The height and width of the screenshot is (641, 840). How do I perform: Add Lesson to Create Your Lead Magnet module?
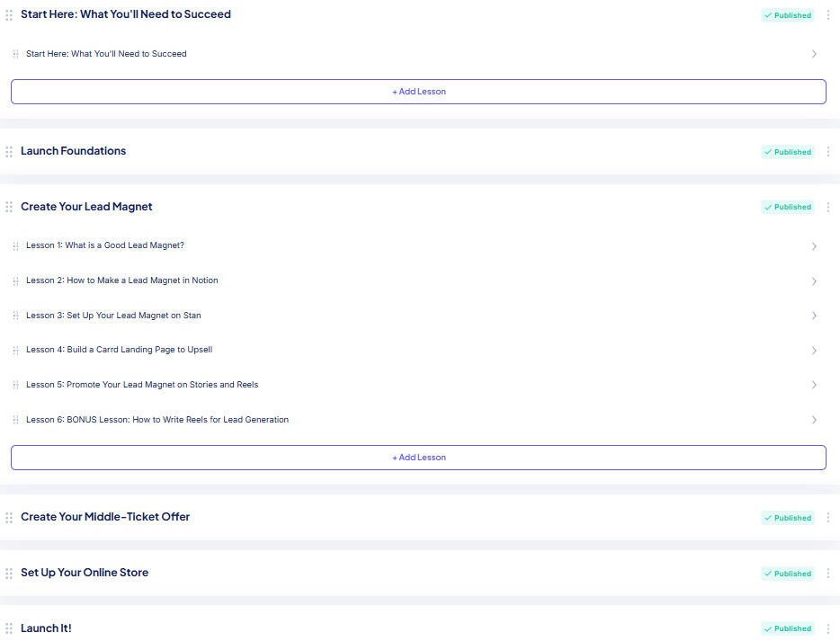point(418,458)
